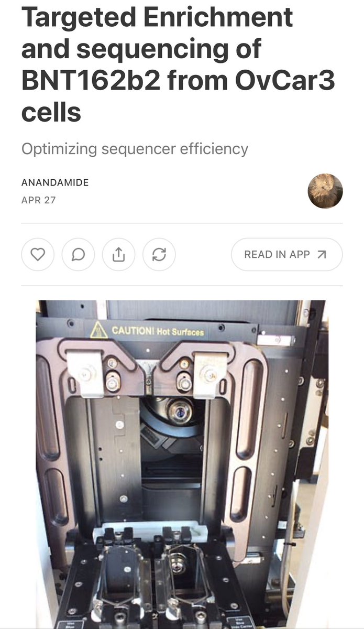Click the yellow warning triangle in the photo
364x629 pixels.
tap(98, 330)
